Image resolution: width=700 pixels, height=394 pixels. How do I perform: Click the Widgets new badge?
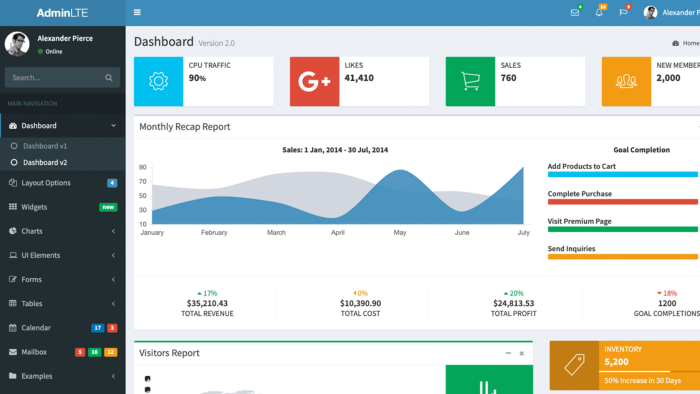coord(108,207)
